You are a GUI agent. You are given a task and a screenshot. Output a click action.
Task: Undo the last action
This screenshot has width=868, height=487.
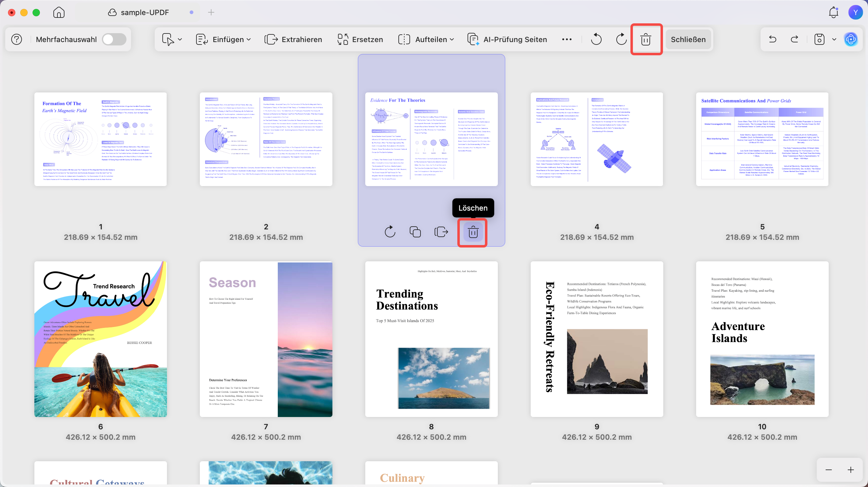click(x=773, y=39)
